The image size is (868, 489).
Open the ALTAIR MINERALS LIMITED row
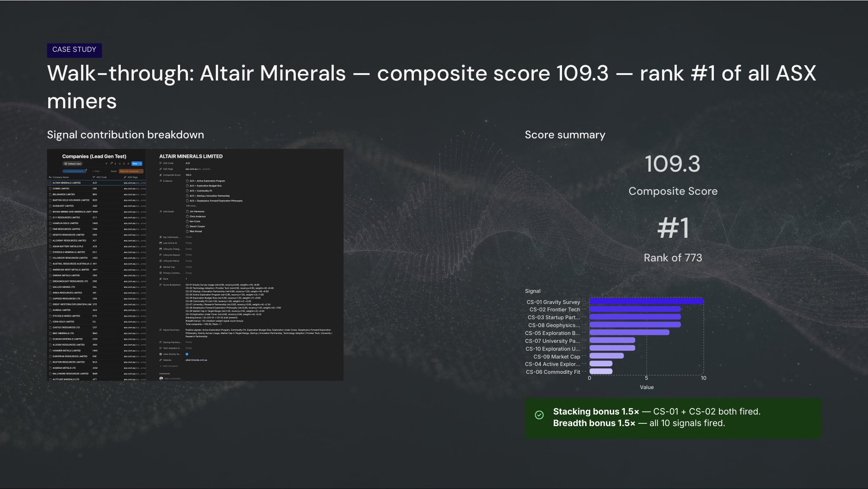[97, 183]
